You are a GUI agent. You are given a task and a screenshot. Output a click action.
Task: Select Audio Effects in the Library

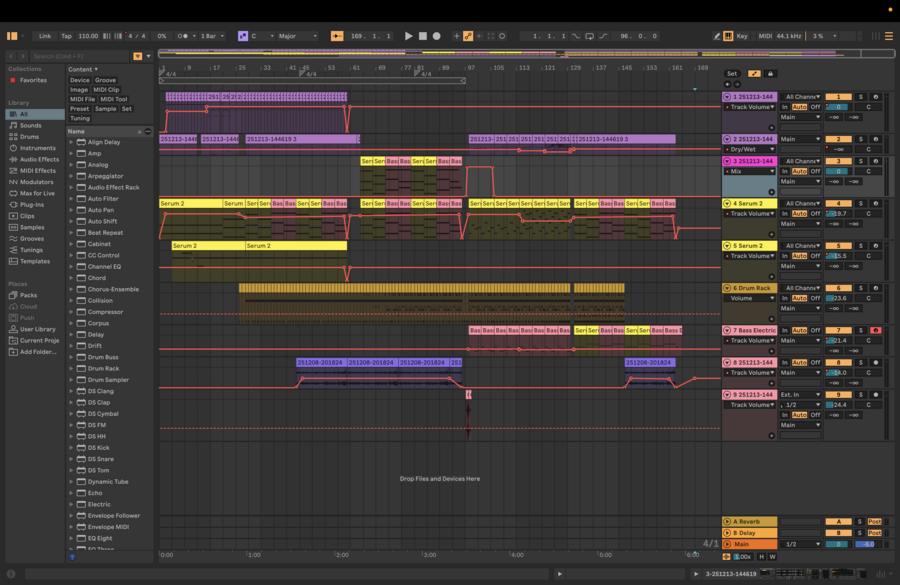pyautogui.click(x=39, y=159)
